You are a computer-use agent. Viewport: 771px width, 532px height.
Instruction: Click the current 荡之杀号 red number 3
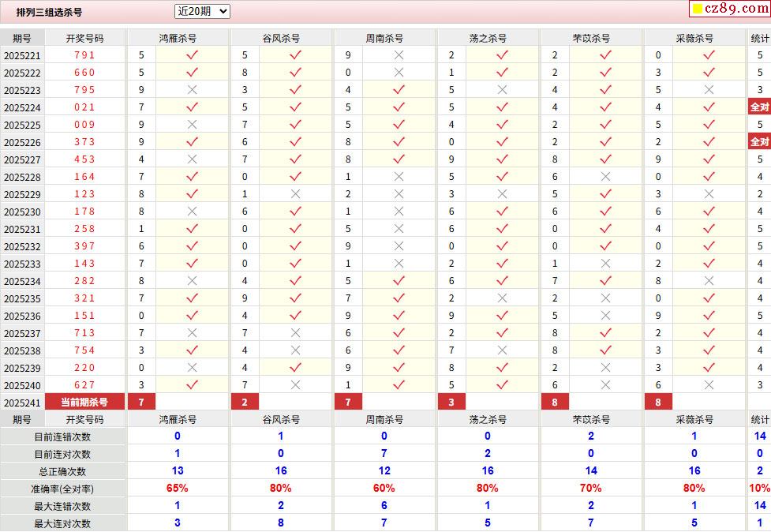click(451, 402)
